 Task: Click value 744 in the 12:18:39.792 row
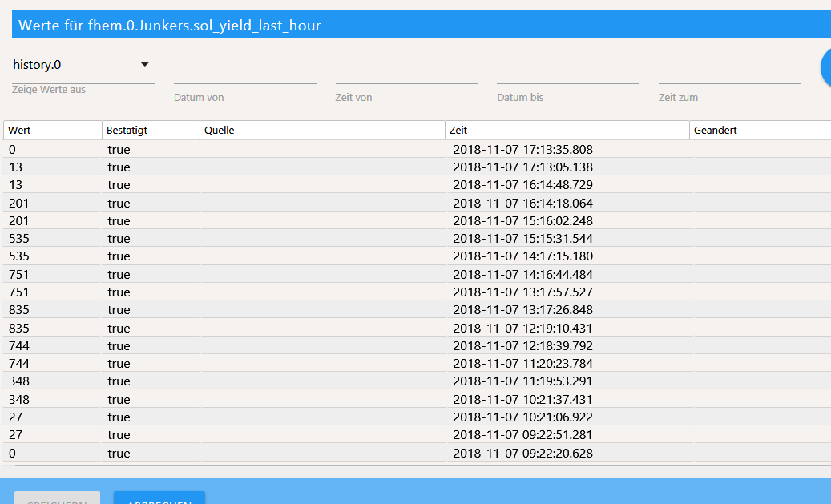coord(19,346)
